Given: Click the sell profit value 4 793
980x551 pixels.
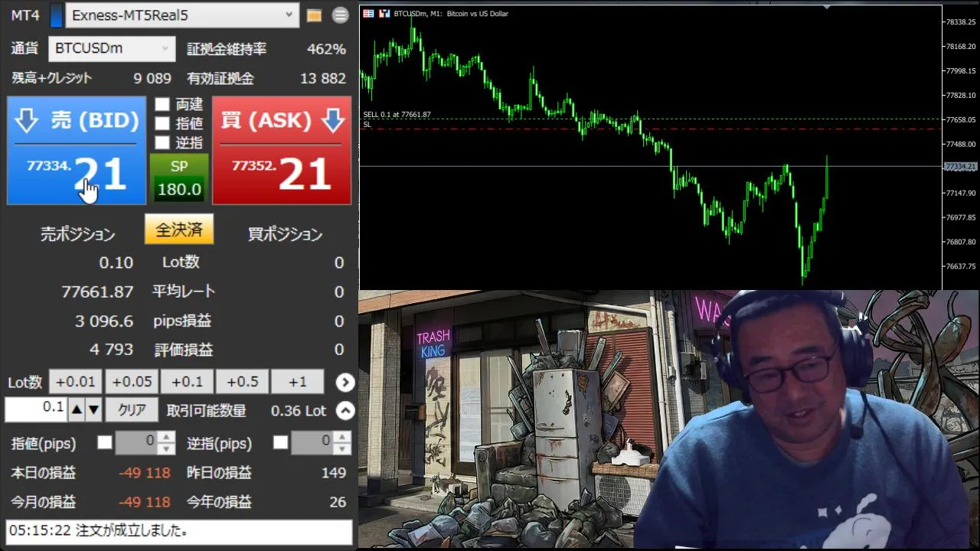Looking at the screenshot, I should point(112,350).
